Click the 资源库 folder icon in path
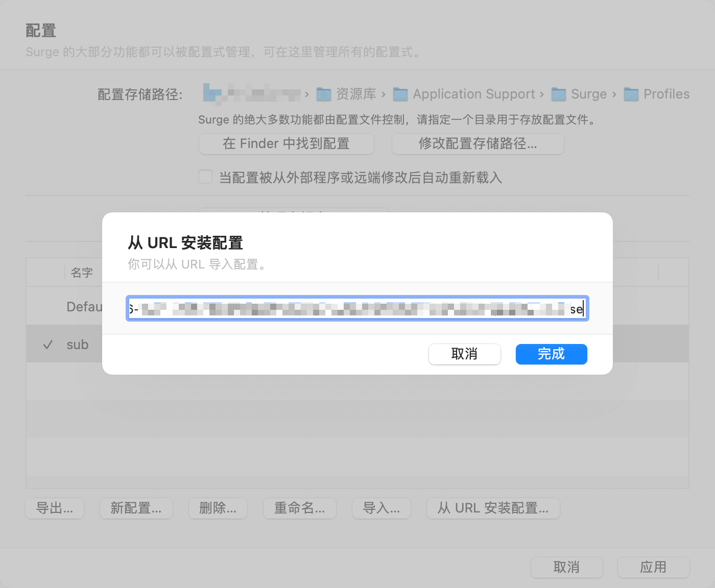The image size is (715, 588). click(323, 94)
